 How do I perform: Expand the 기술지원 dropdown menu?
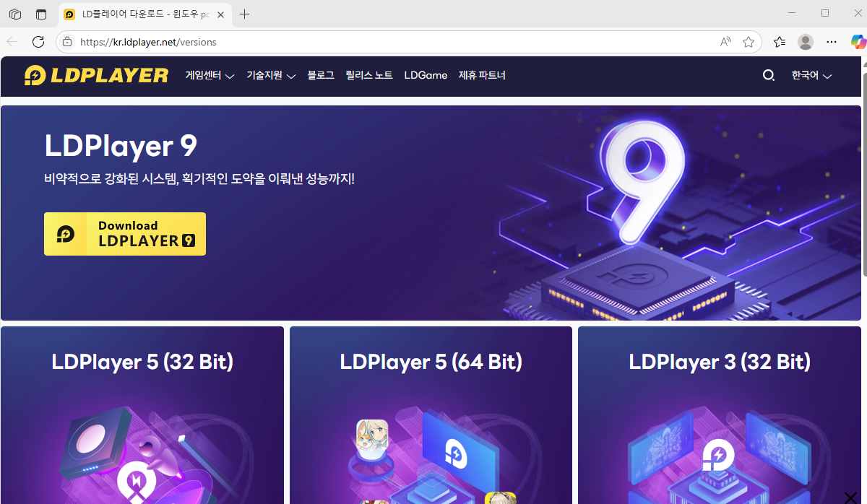click(271, 75)
